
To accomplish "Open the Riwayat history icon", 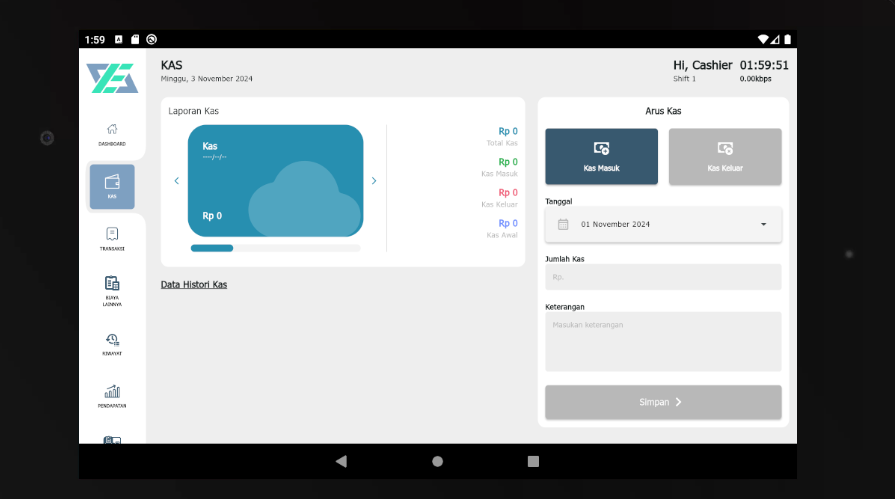I will click(112, 343).
